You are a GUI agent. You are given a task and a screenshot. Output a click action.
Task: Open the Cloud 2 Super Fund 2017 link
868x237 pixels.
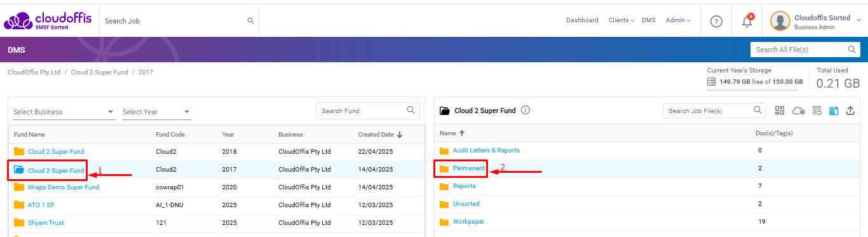click(x=56, y=170)
